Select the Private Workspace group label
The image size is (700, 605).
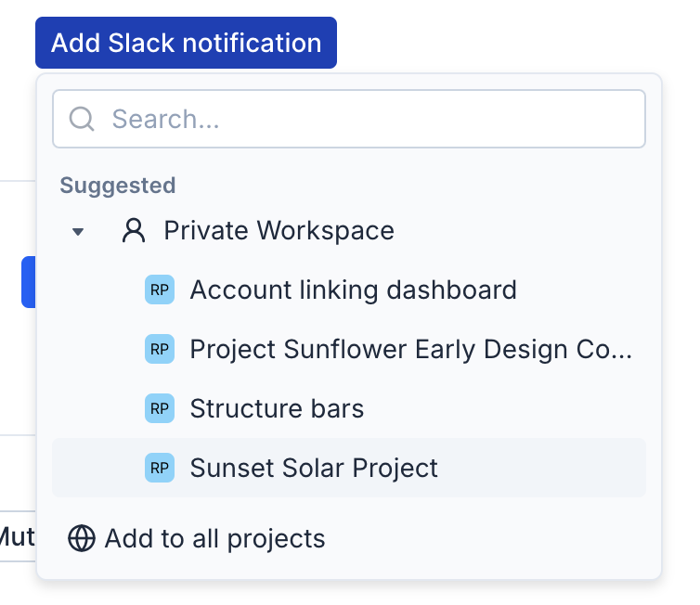279,231
